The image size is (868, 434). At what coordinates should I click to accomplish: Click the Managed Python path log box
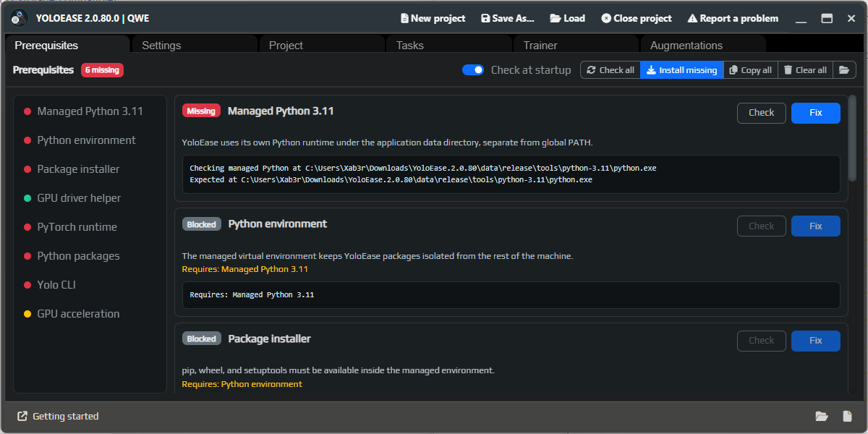tap(511, 174)
